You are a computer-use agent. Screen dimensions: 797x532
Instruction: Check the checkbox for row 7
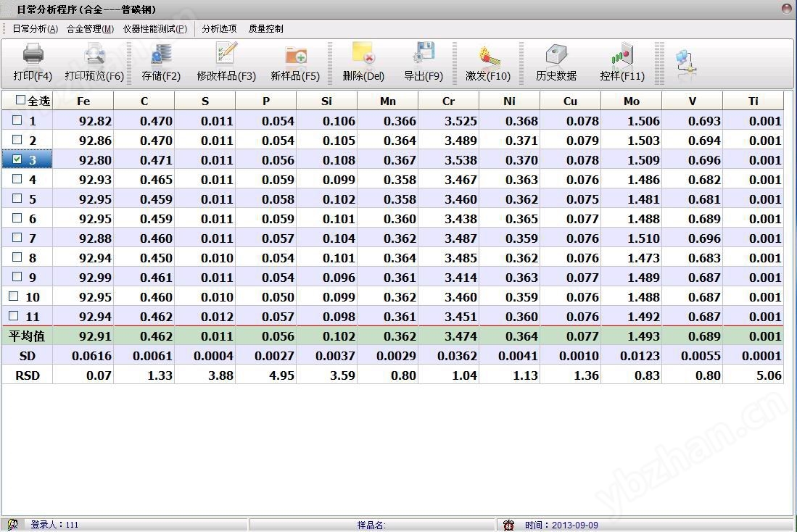pos(17,237)
